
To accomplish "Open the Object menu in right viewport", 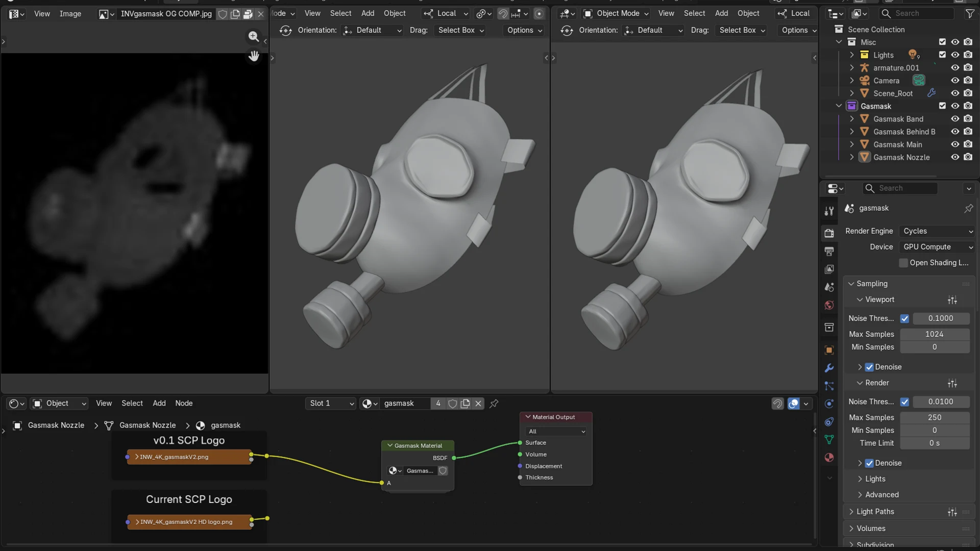I will (x=748, y=13).
